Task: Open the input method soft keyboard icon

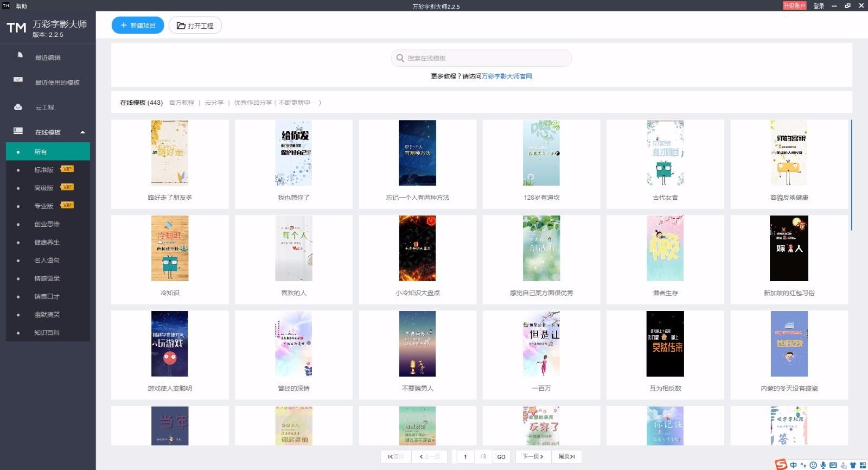Action: (833, 465)
